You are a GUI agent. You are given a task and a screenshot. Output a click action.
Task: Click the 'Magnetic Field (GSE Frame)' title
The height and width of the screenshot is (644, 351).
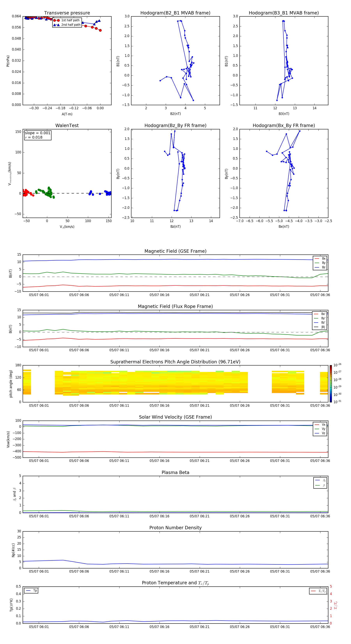click(x=175, y=251)
